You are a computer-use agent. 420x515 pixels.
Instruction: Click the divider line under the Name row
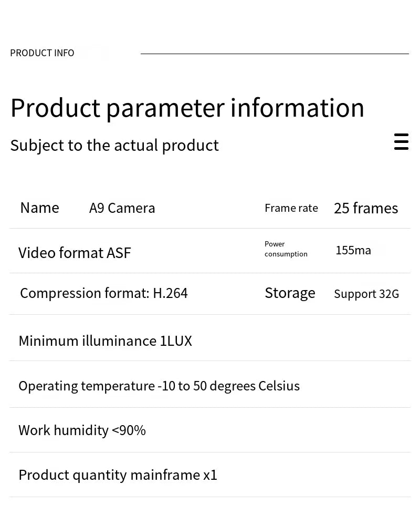210,228
